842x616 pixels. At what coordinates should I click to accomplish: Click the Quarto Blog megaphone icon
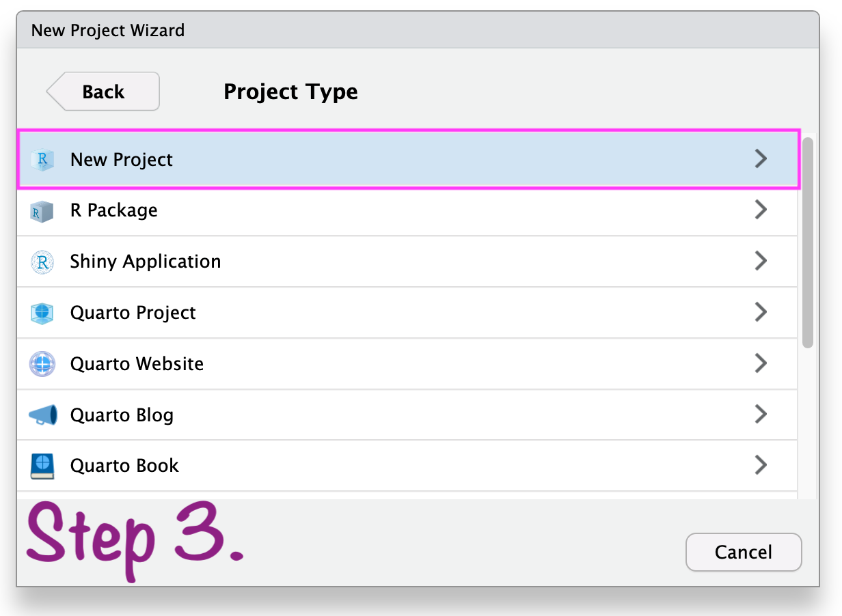(42, 415)
